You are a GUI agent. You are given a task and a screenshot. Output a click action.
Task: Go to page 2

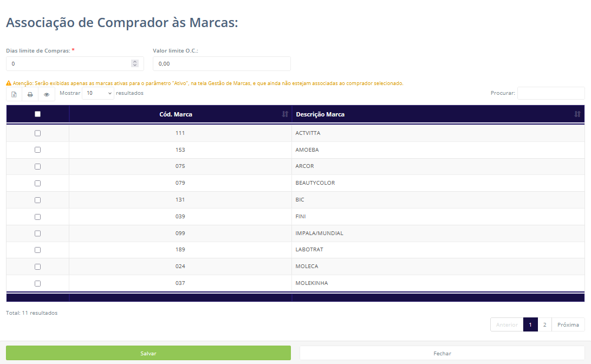point(544,325)
